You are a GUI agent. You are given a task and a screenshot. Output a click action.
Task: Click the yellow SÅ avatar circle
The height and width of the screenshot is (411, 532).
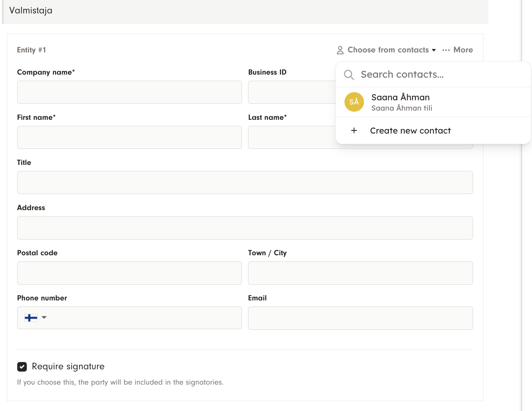(x=354, y=102)
